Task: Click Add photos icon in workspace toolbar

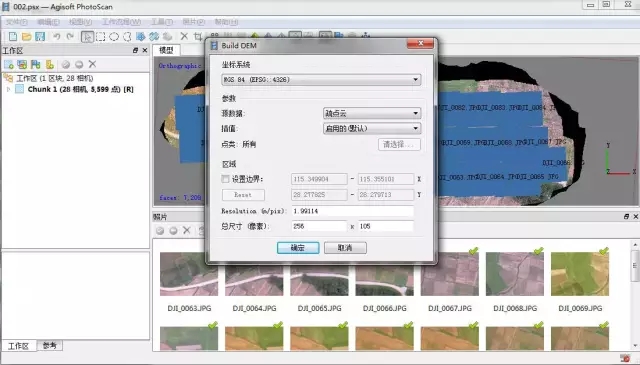Action: tap(22, 64)
